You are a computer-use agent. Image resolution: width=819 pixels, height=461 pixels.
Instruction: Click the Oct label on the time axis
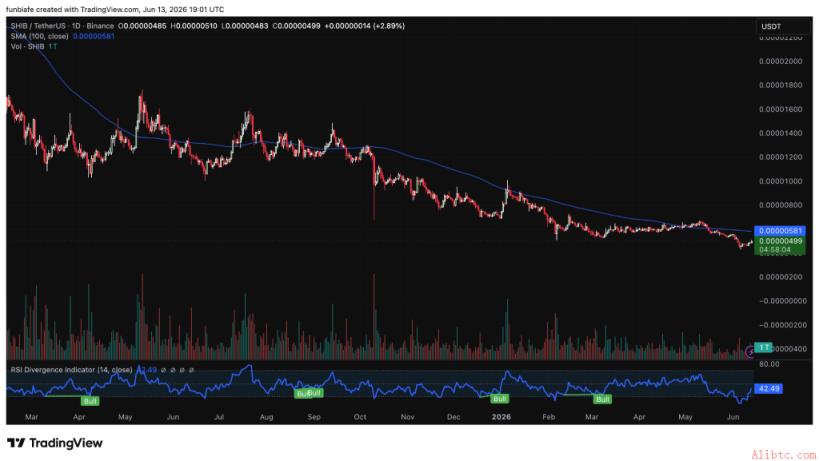coord(360,417)
